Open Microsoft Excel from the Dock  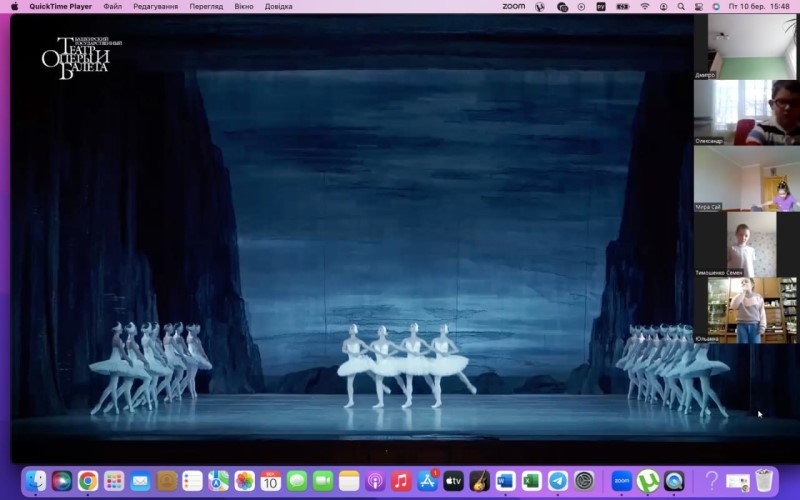pyautogui.click(x=531, y=481)
